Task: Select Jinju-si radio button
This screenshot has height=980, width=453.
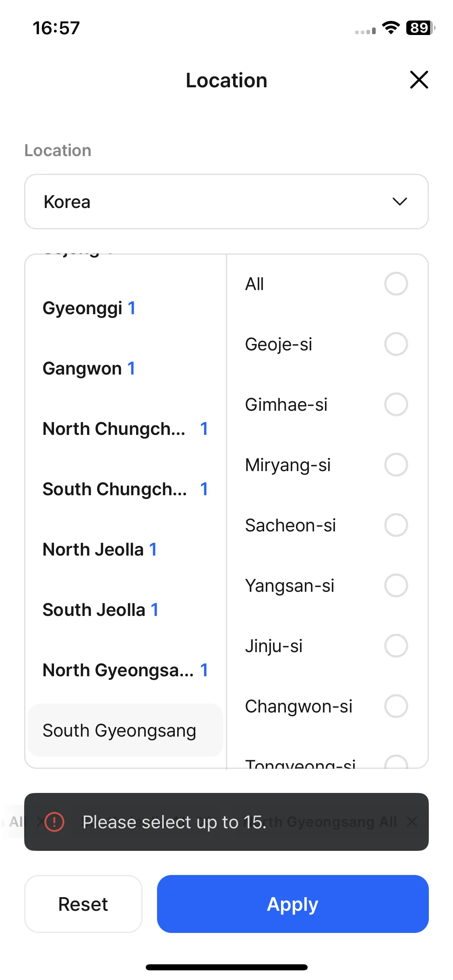Action: coord(396,646)
